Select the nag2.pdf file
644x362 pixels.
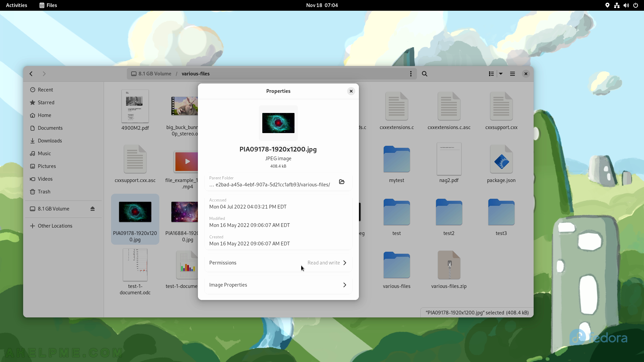[x=449, y=163]
